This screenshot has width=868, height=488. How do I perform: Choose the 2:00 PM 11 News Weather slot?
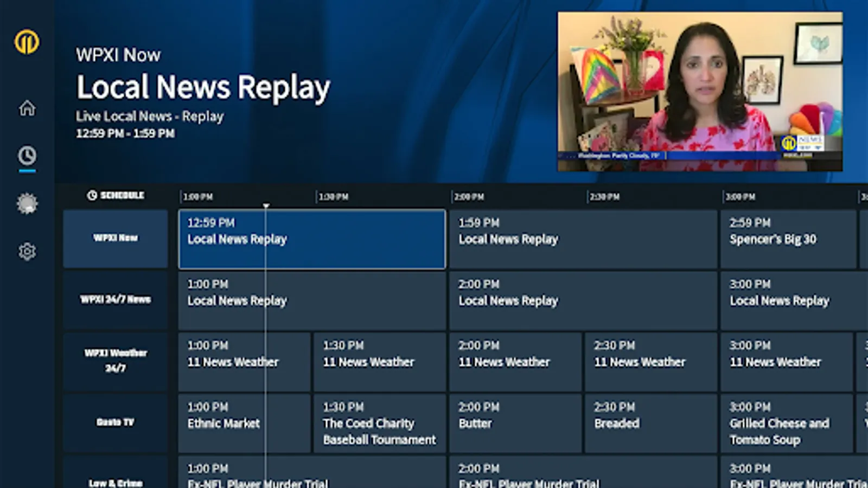pos(515,362)
